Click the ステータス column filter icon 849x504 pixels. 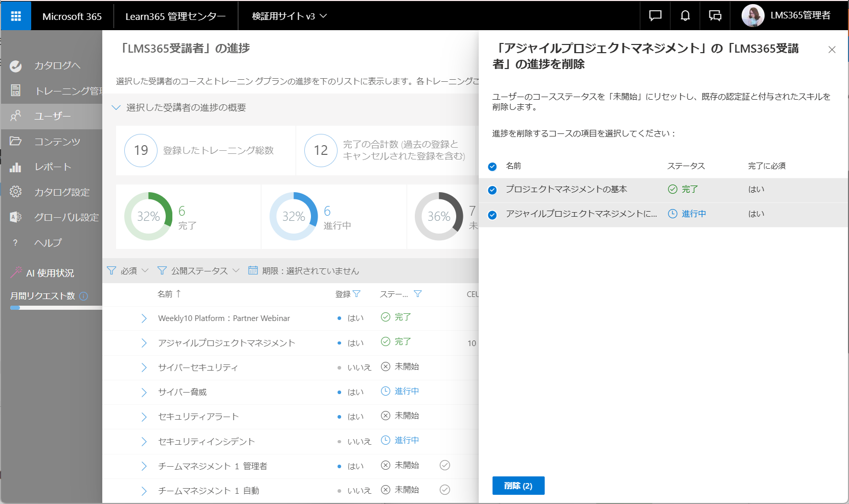click(418, 294)
